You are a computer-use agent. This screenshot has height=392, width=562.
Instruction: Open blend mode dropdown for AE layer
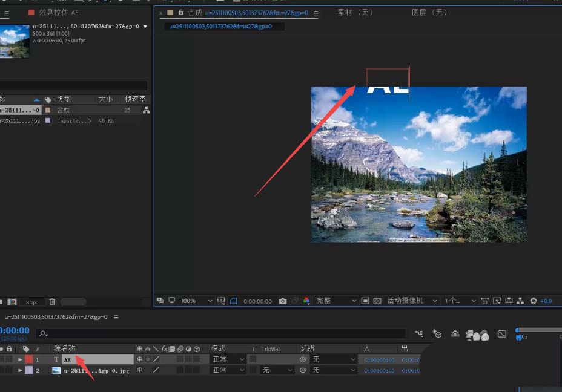coord(229,359)
